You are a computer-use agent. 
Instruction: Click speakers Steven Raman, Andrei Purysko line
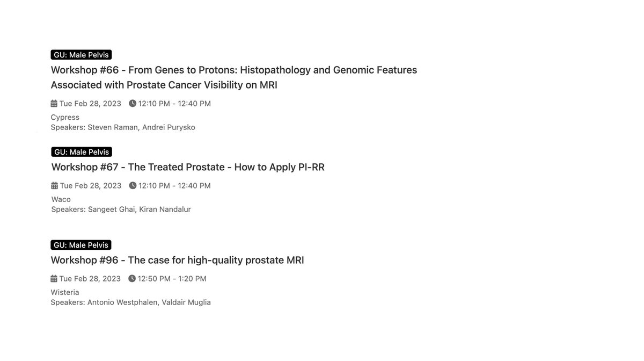123,127
